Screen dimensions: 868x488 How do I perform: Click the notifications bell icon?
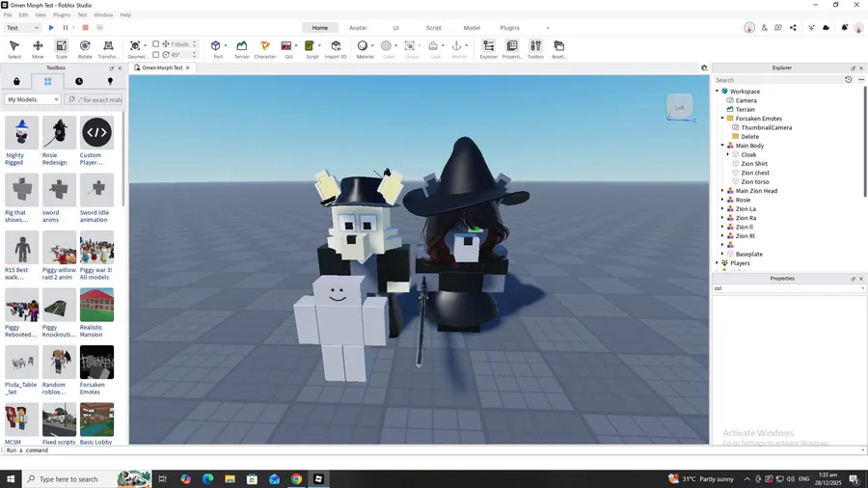(x=844, y=28)
